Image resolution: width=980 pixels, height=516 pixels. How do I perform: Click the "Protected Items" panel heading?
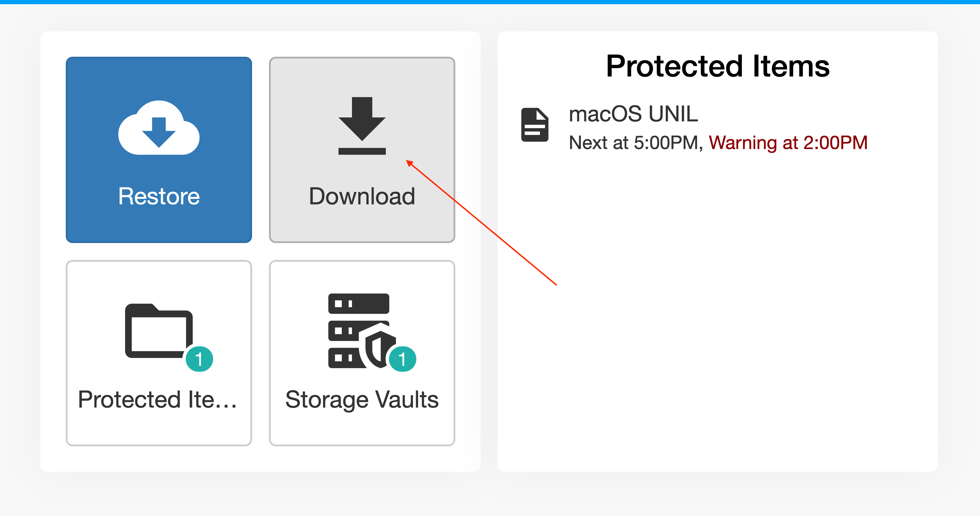pos(718,66)
